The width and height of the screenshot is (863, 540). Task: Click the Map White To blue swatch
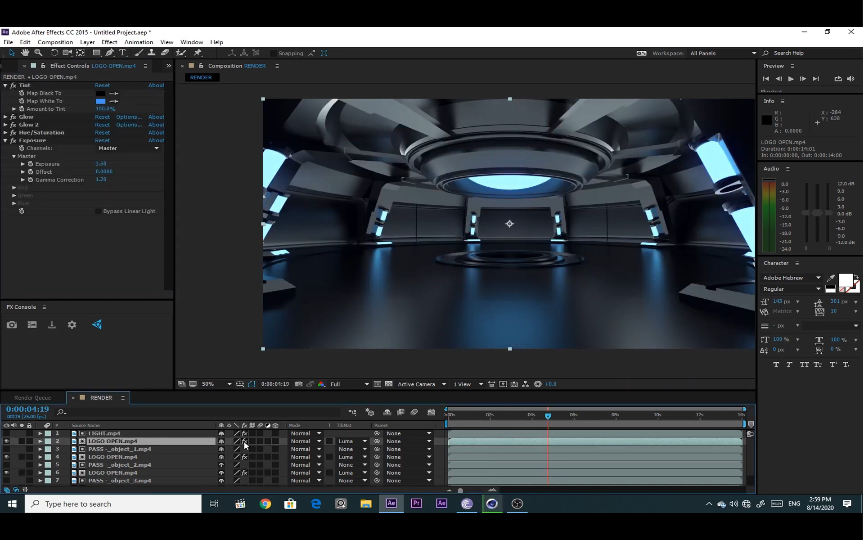pos(100,101)
